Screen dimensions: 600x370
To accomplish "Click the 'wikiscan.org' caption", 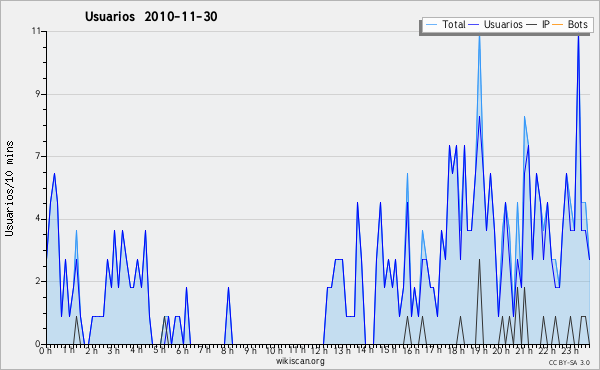I will (x=300, y=361).
